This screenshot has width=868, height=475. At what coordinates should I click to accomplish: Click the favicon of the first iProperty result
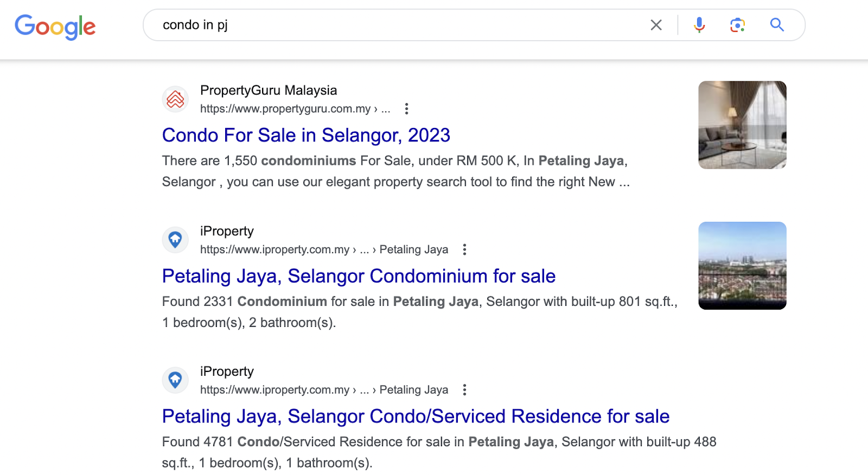(175, 240)
